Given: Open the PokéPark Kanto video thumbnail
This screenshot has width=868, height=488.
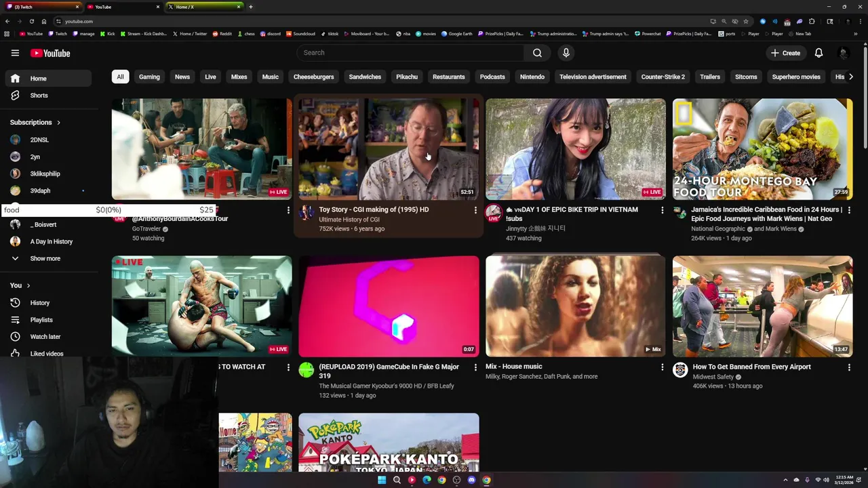Looking at the screenshot, I should (x=389, y=443).
